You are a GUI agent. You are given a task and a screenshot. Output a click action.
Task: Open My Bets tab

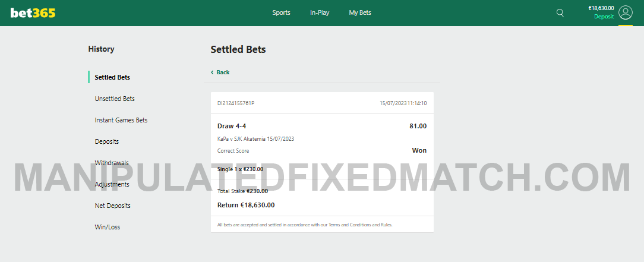[360, 12]
